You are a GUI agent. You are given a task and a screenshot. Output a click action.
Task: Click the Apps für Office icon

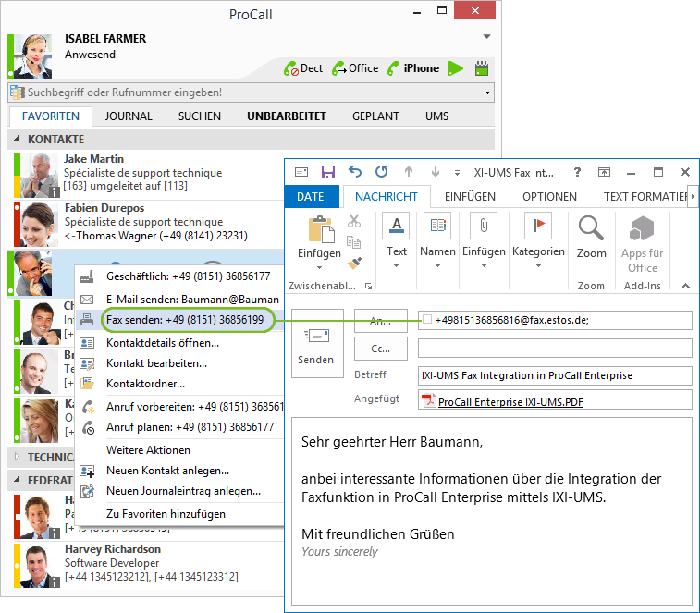click(642, 228)
